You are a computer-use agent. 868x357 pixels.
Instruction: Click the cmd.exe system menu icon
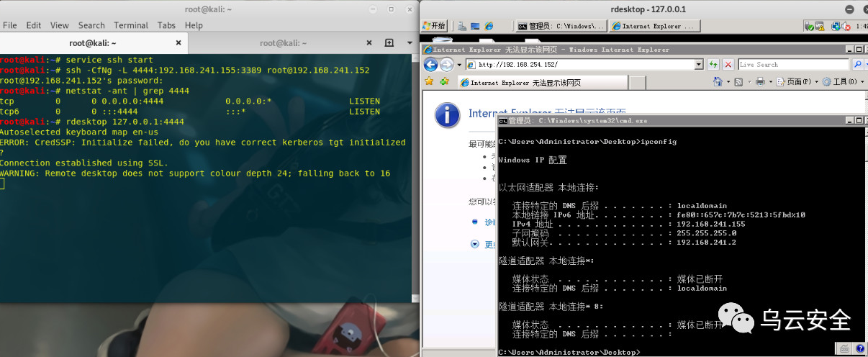click(x=503, y=121)
